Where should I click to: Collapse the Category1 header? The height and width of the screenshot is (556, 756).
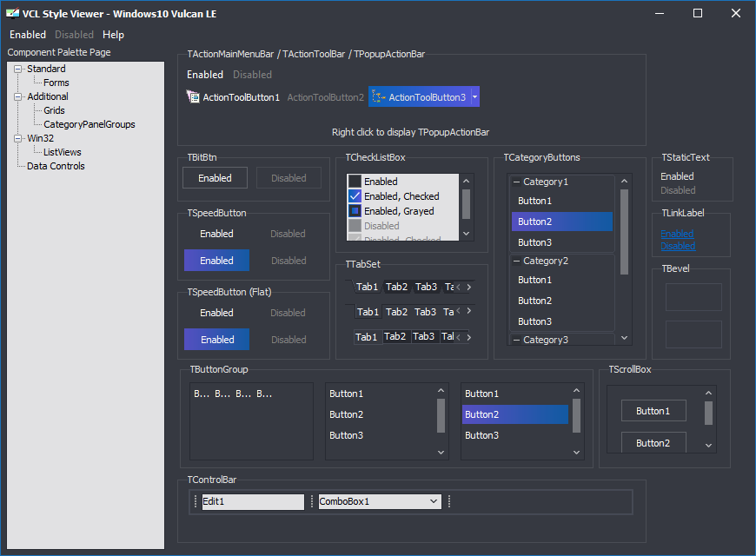[516, 182]
